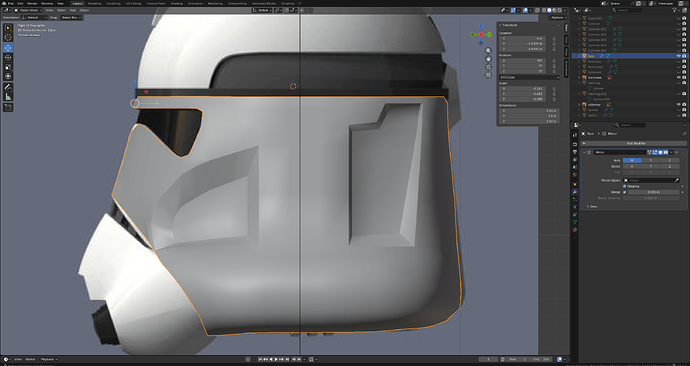Switch to the Shading workspace tab
The width and height of the screenshot is (690, 366).
click(x=176, y=3)
